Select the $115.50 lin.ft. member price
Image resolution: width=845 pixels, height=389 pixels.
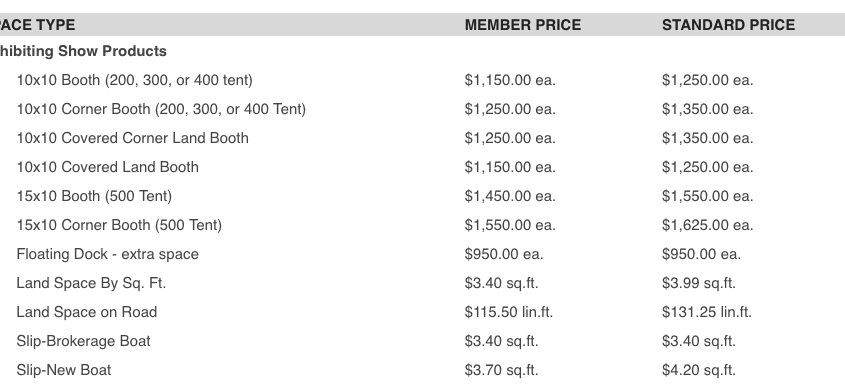click(509, 312)
